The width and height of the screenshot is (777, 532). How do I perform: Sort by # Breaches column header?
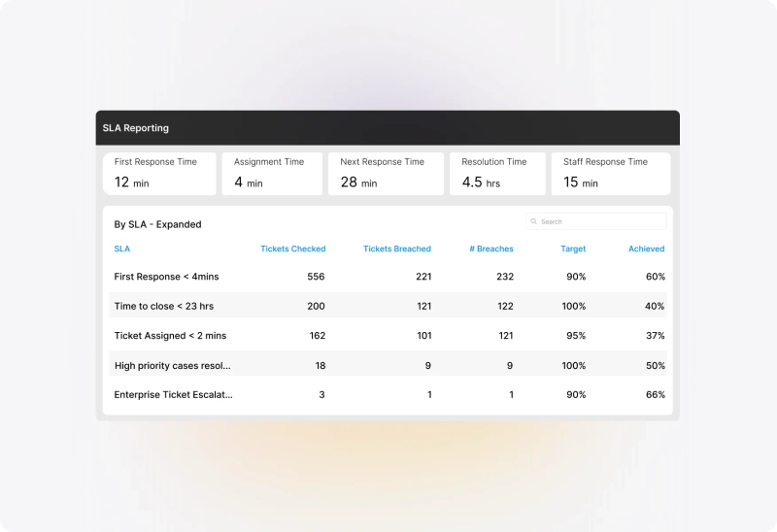tap(491, 249)
